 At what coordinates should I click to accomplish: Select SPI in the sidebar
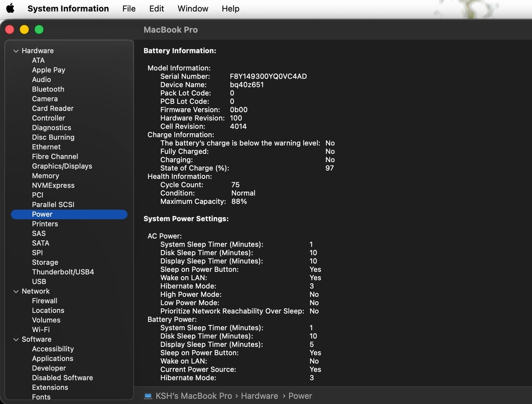point(37,253)
